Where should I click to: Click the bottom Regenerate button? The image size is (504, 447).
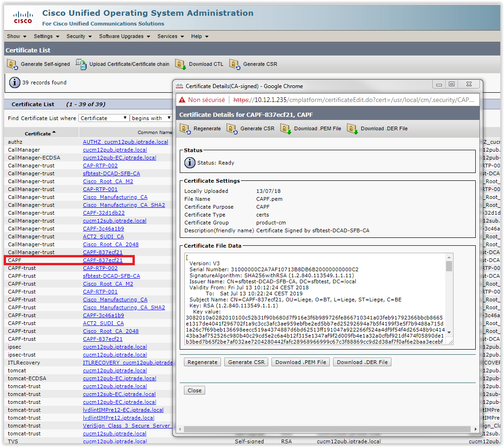click(202, 362)
